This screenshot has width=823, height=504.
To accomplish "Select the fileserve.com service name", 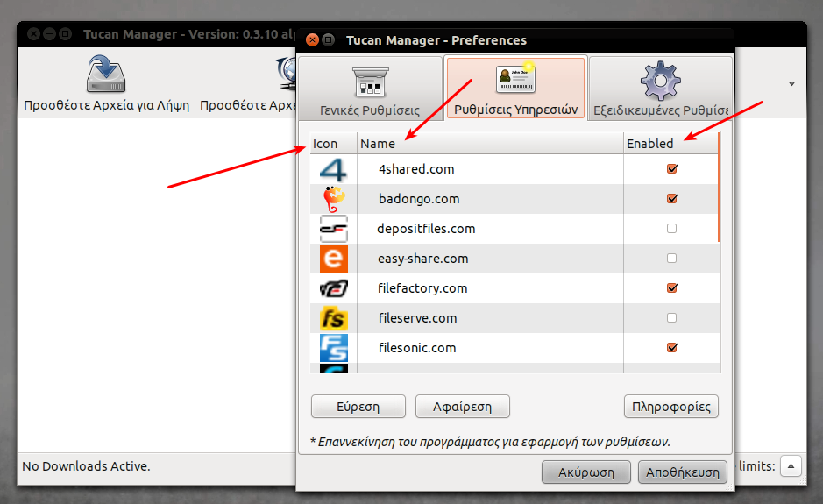I will tap(417, 318).
